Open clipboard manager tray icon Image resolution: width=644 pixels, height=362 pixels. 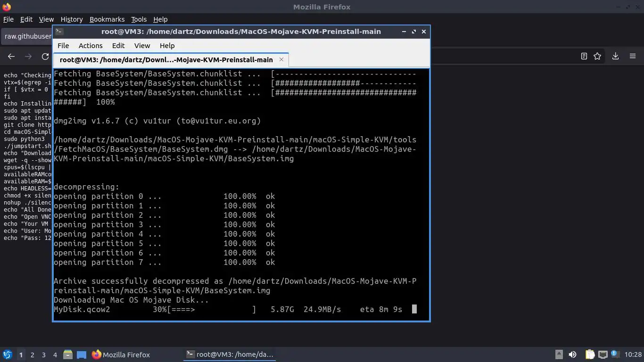590,354
